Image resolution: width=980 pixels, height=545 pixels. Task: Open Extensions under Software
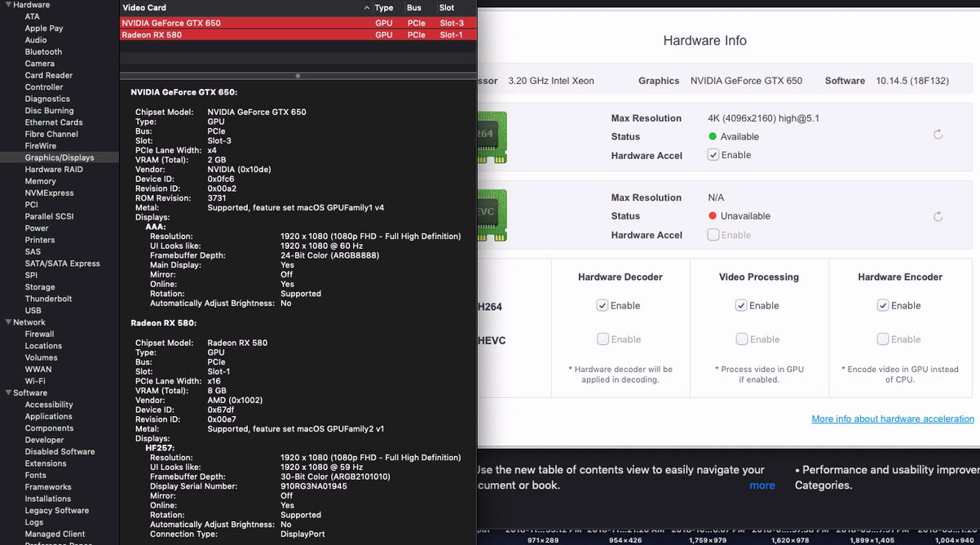[x=46, y=463]
